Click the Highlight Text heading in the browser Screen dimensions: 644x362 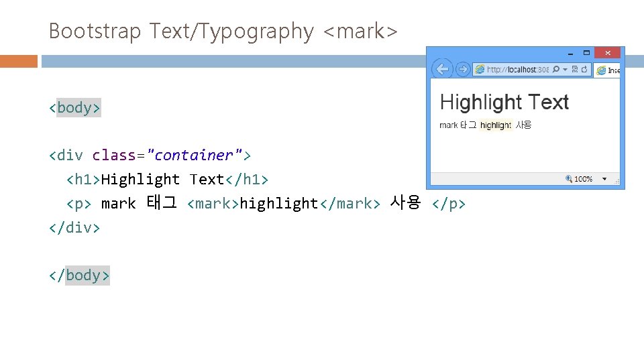point(504,102)
